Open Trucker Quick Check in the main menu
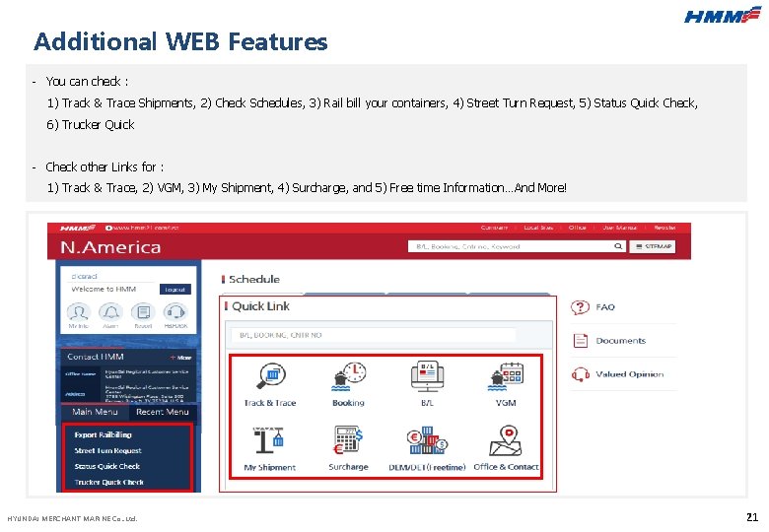This screenshot has height=532, width=769. click(108, 482)
